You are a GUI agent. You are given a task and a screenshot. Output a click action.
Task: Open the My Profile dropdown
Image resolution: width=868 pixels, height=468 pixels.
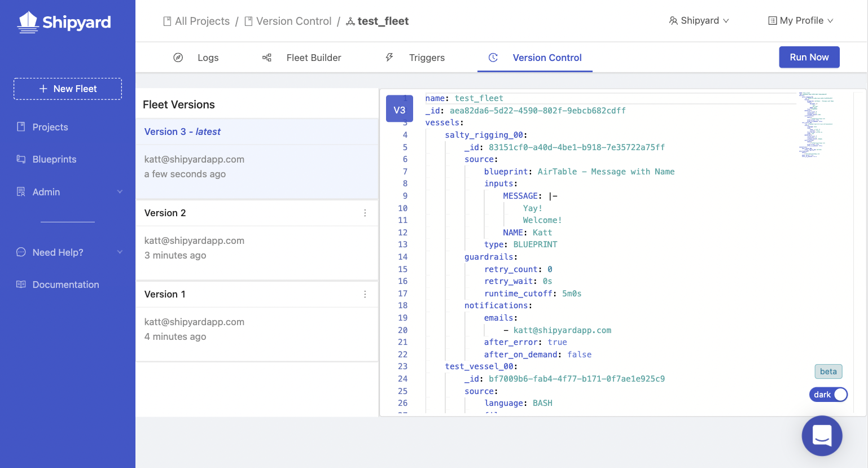[x=801, y=21]
